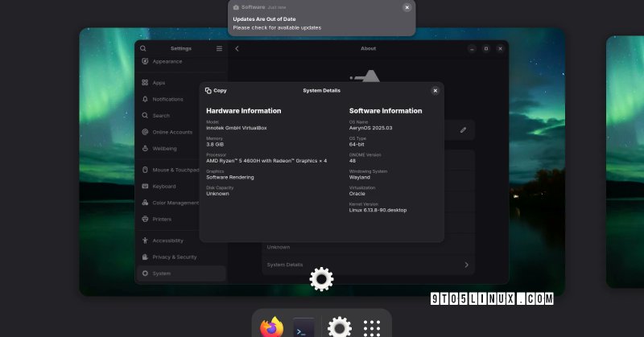Open Keyboard settings
The width and height of the screenshot is (644, 337).
pyautogui.click(x=181, y=187)
